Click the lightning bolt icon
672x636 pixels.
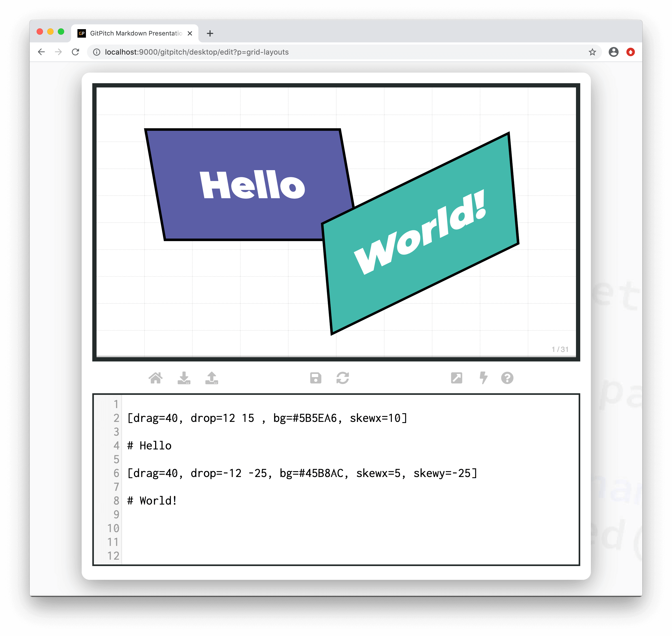pyautogui.click(x=483, y=378)
